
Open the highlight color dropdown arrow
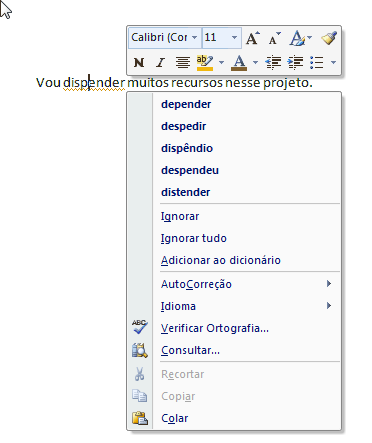coord(221,62)
